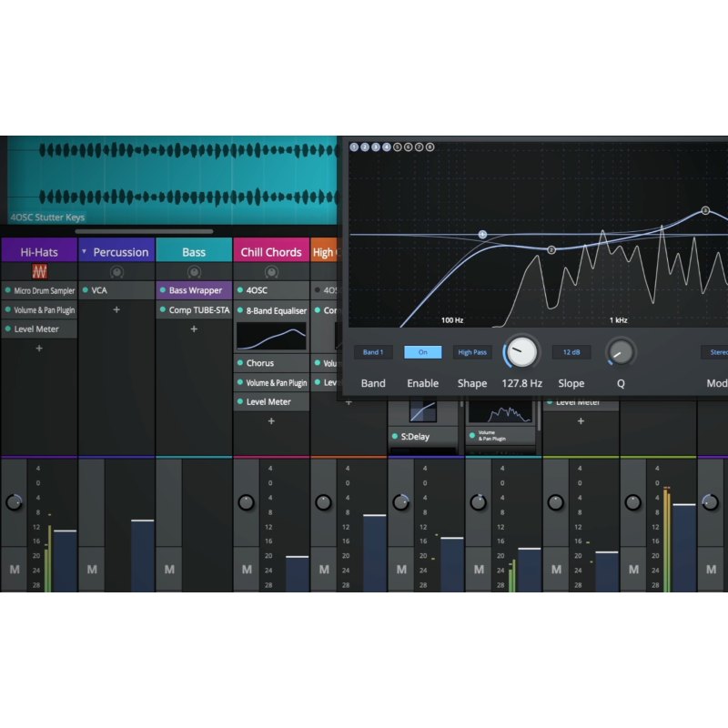The height and width of the screenshot is (728, 728).
Task: Mute the Chill Chords mixer channel
Action: (x=247, y=570)
